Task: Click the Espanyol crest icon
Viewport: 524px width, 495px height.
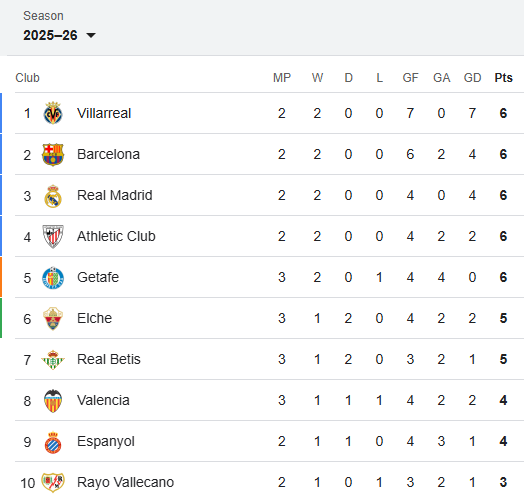Action: (53, 442)
